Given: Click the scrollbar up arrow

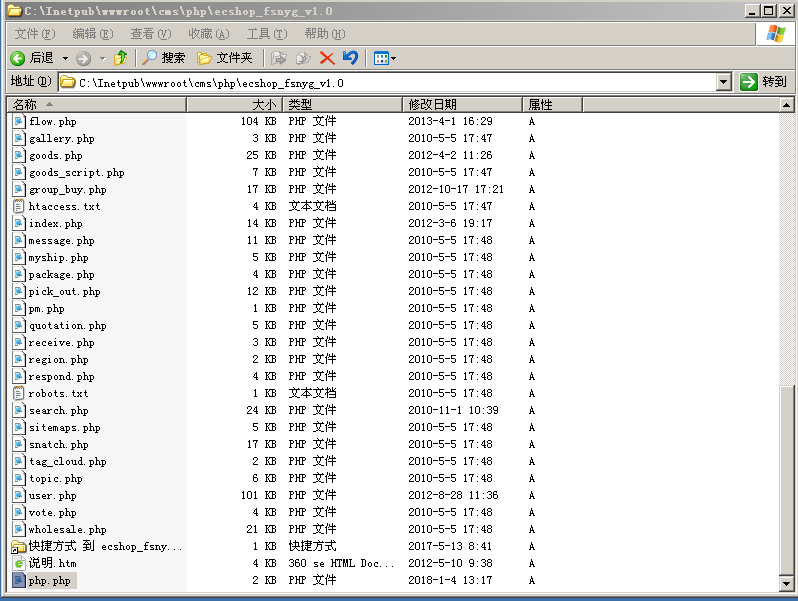Looking at the screenshot, I should (x=786, y=105).
